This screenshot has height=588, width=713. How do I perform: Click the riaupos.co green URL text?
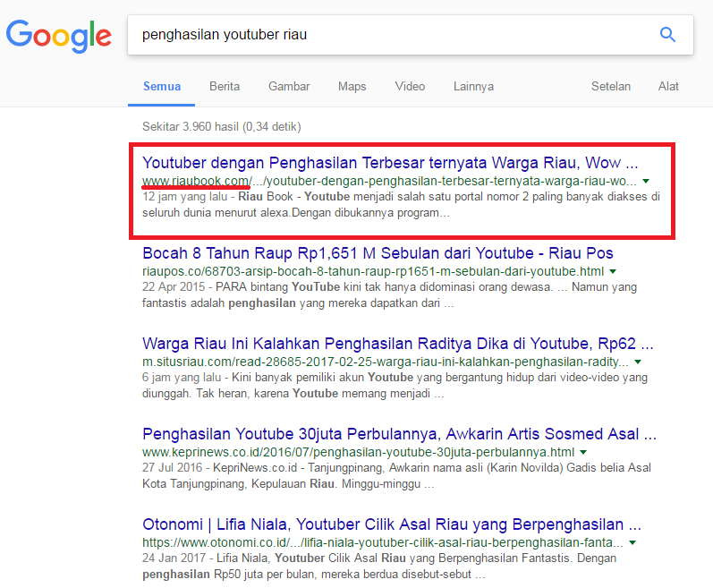pos(373,271)
